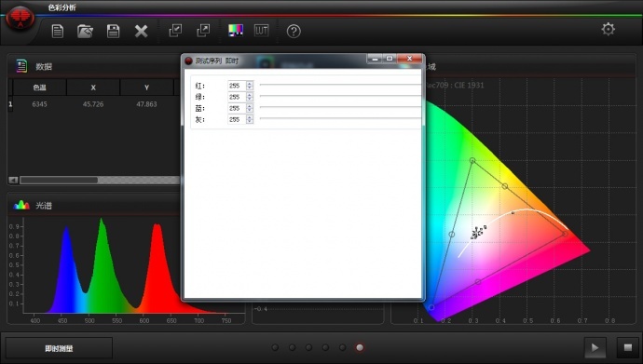Screen dimensions: 643x364
Task: Adjust the green (绿) value stepper
Action: coord(250,97)
